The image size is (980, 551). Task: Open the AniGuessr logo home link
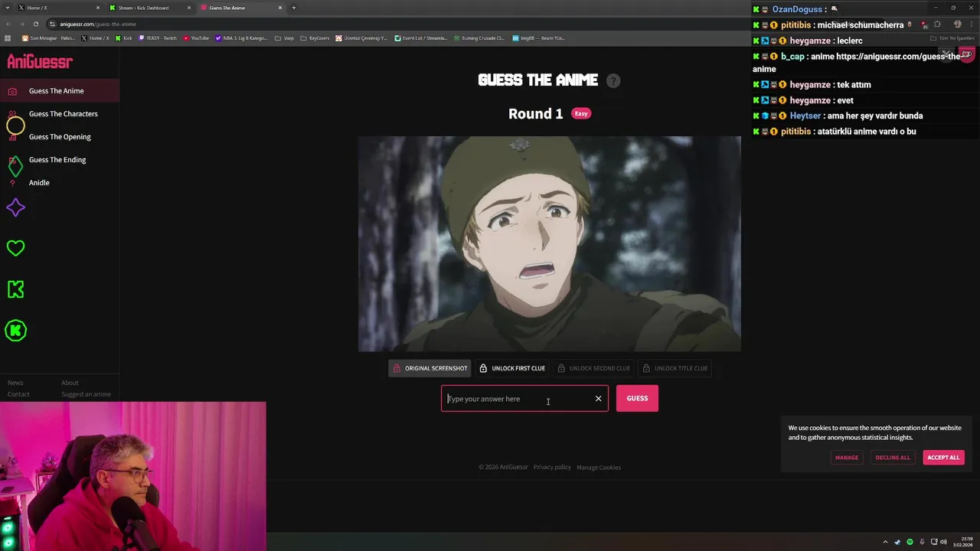click(40, 62)
